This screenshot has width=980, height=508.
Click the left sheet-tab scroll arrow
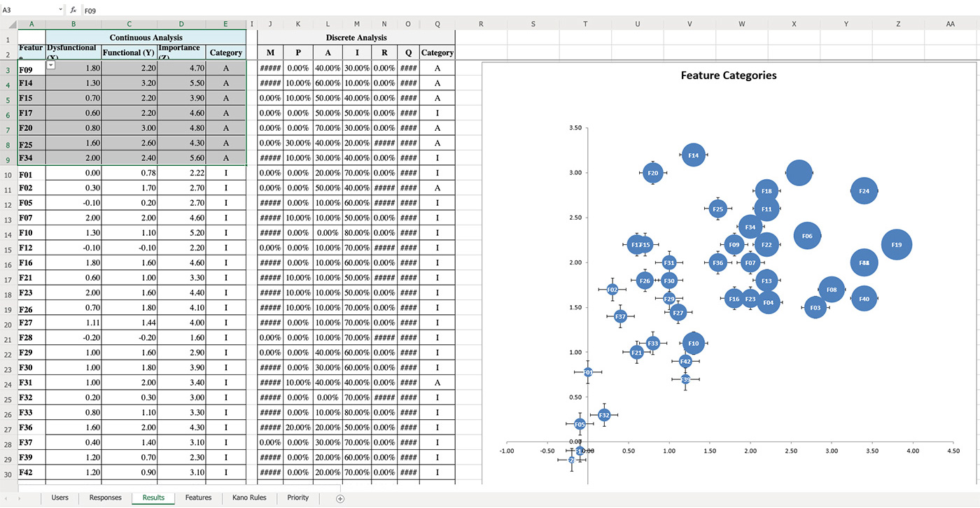click(x=7, y=498)
